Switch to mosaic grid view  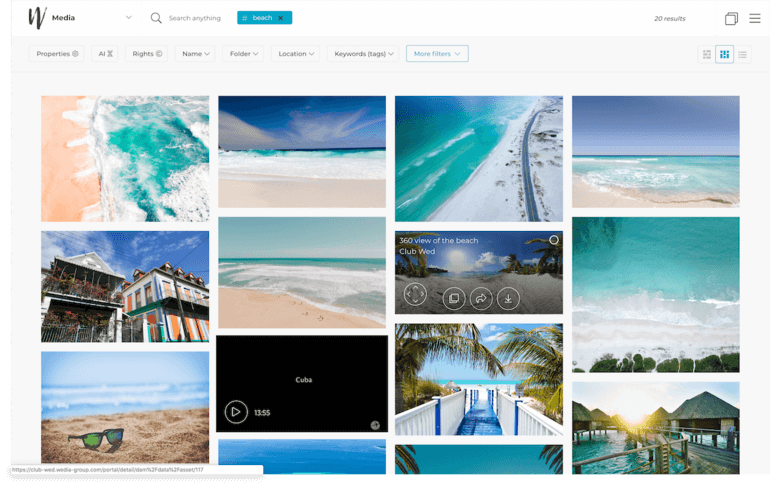point(724,54)
